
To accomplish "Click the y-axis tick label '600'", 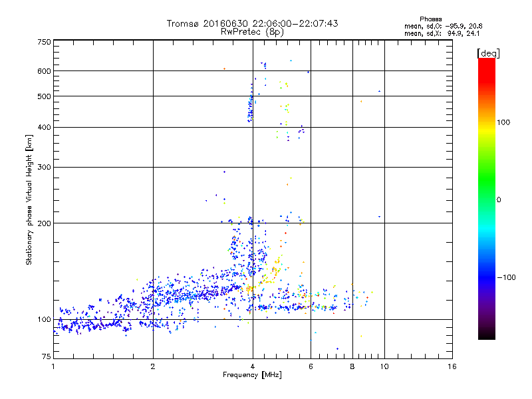I will [x=45, y=71].
